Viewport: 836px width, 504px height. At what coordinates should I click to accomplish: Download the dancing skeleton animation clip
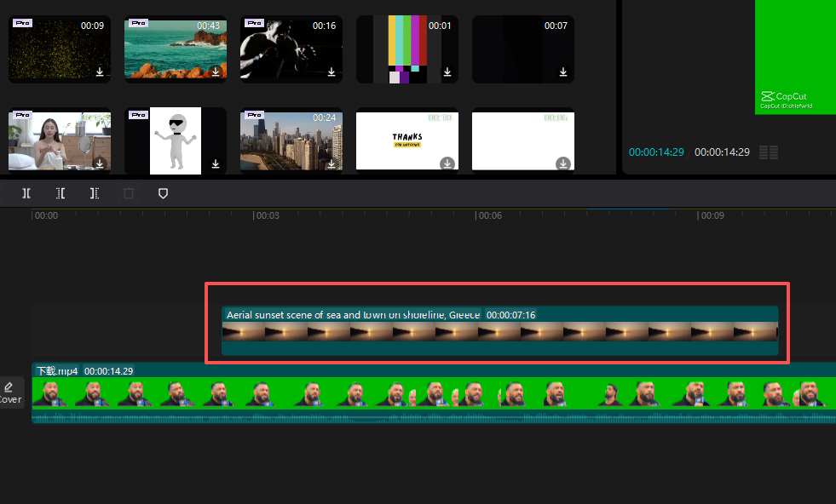tap(216, 164)
